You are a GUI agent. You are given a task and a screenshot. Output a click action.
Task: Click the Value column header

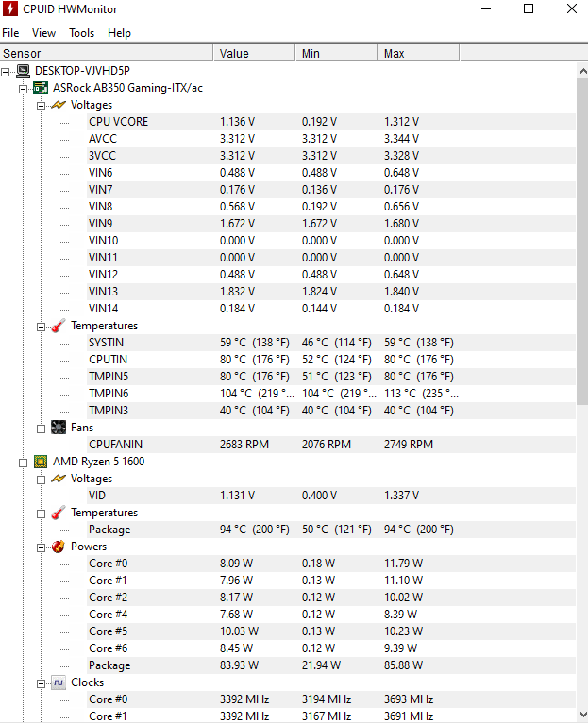point(254,53)
